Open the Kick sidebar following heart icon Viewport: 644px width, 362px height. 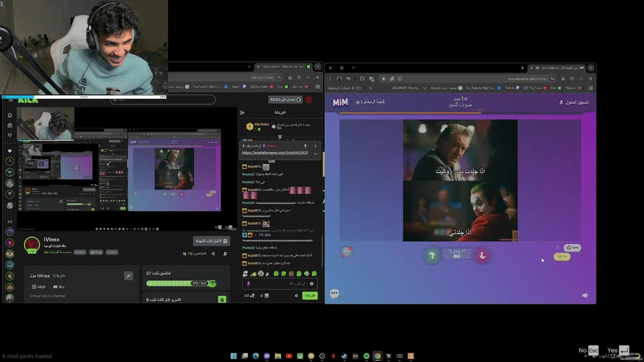pos(10,135)
